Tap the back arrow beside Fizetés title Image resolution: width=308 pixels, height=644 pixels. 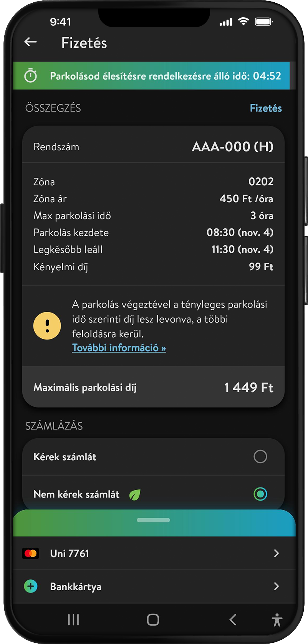coord(30,42)
